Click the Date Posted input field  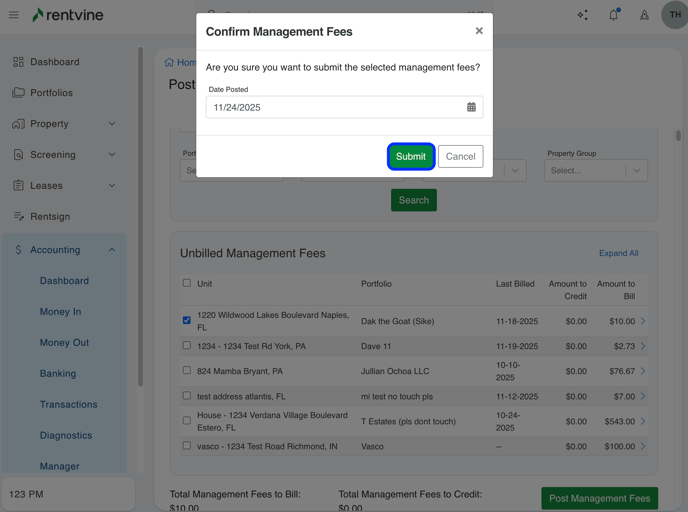[x=335, y=107]
